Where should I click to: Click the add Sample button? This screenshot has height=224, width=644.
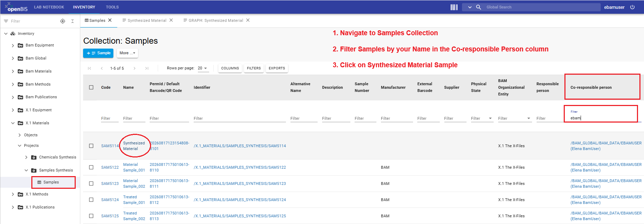click(x=98, y=53)
